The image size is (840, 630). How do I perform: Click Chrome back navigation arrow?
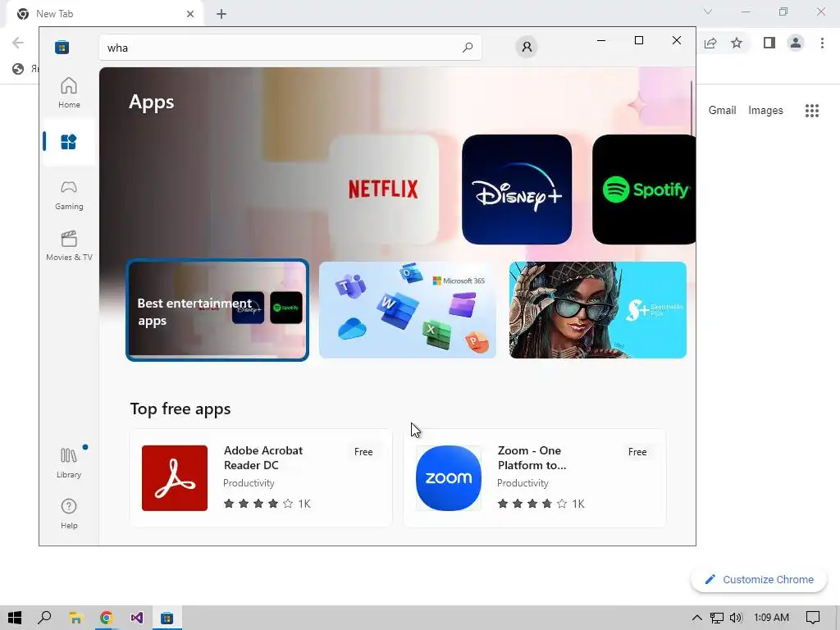point(18,43)
